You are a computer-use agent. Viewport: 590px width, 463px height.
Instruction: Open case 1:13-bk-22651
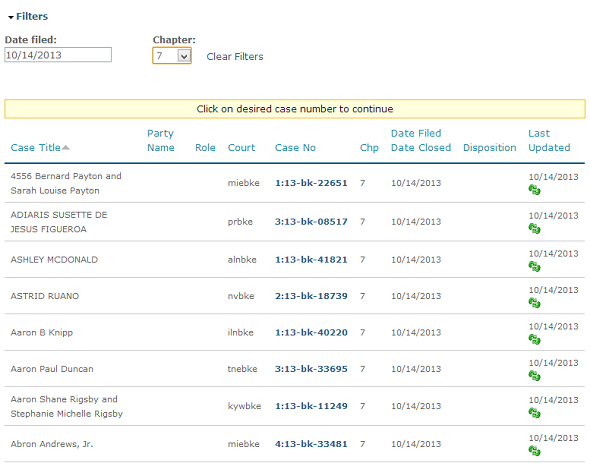pyautogui.click(x=311, y=183)
